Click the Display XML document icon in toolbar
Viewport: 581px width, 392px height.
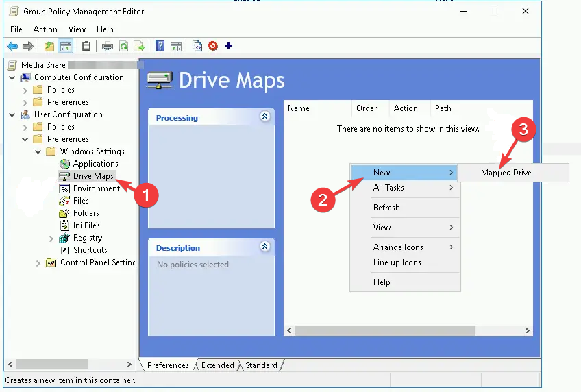click(x=197, y=46)
